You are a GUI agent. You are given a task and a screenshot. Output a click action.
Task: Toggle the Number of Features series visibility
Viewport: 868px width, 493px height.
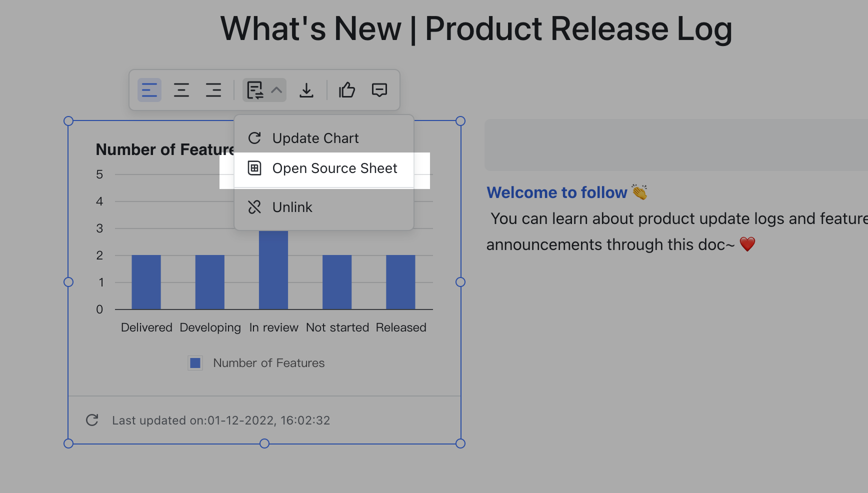pyautogui.click(x=268, y=363)
